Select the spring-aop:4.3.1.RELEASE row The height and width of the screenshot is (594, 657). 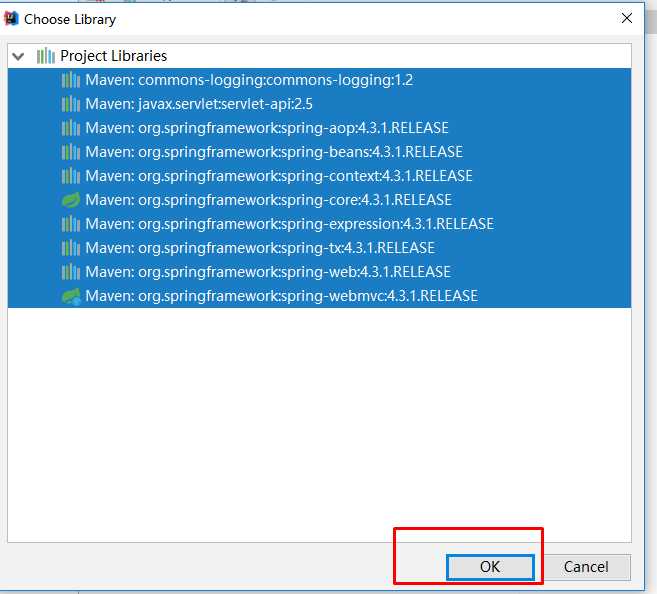click(x=319, y=128)
